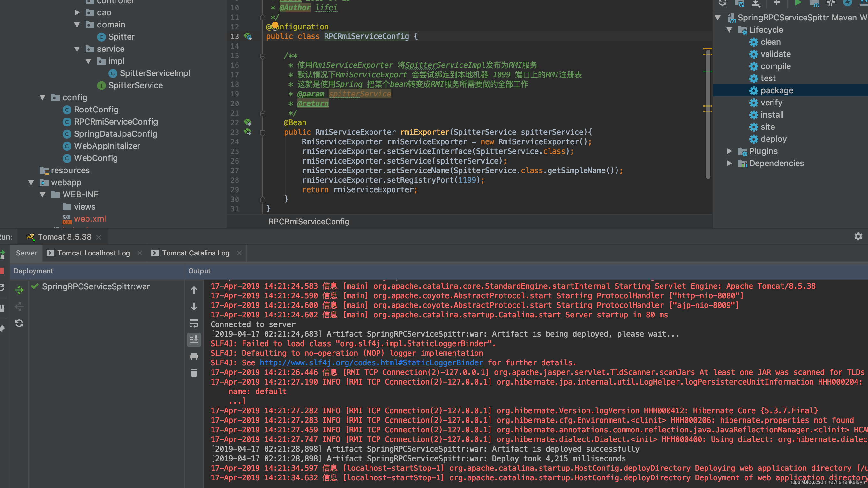Collapse the impl package
The width and height of the screenshot is (868, 488).
pos(88,61)
